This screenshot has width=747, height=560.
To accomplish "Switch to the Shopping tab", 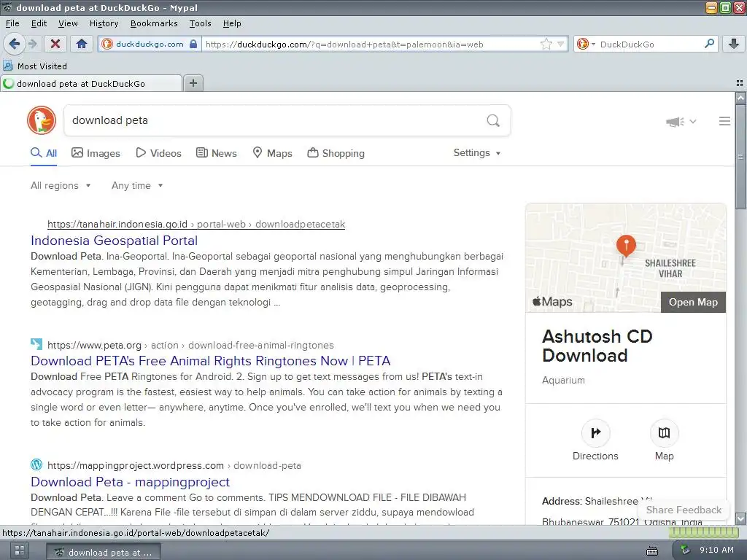I will click(336, 153).
